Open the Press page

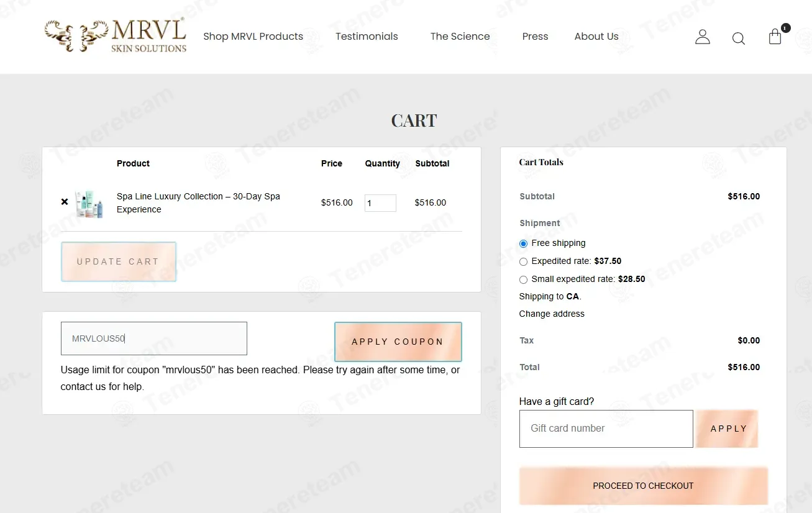point(535,36)
